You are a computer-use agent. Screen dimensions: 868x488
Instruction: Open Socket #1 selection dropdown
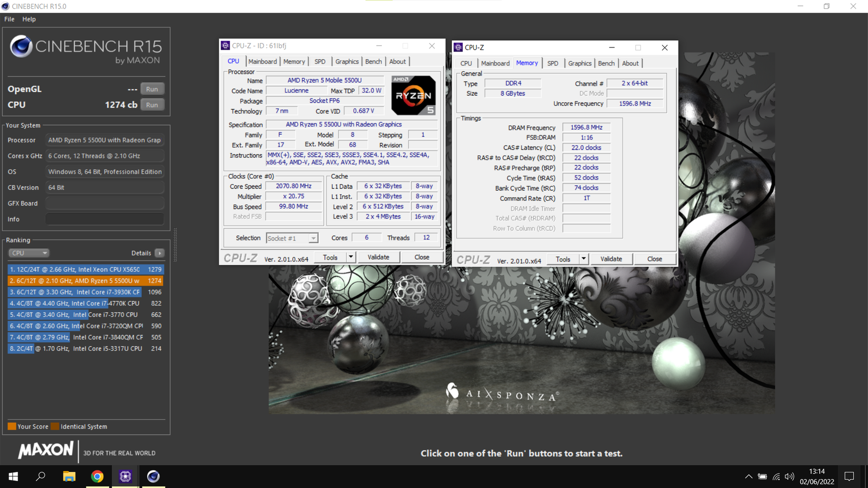click(292, 238)
